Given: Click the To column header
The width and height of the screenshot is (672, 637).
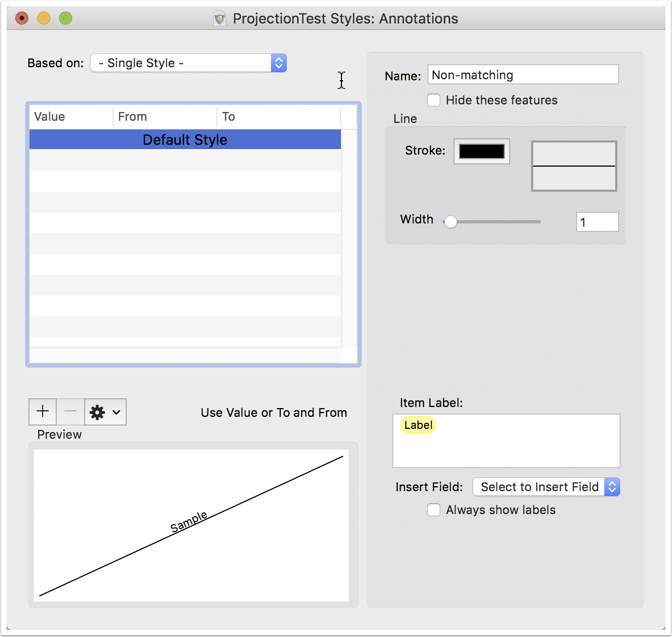Looking at the screenshot, I should 279,116.
